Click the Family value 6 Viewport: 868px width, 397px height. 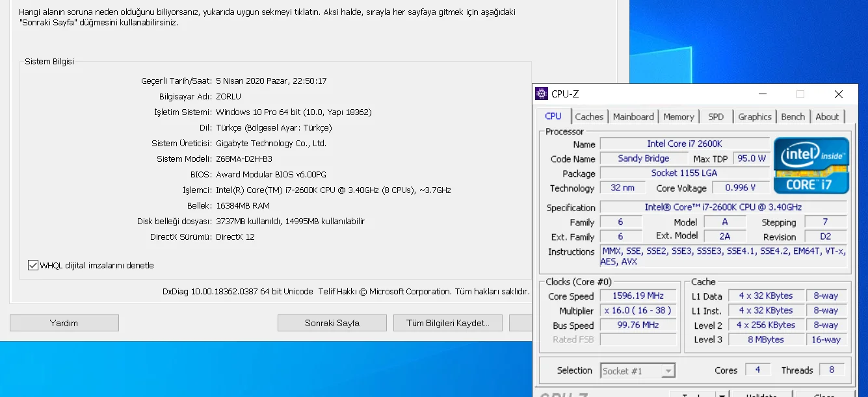point(621,222)
